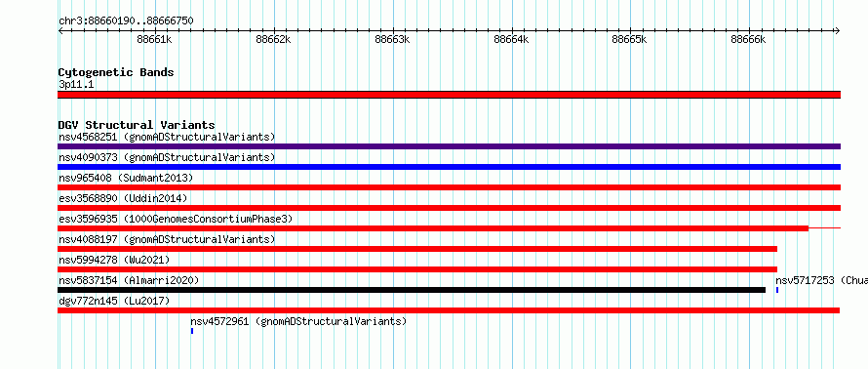
Task: Click the 88662k ruler tick label
Action: (x=273, y=39)
